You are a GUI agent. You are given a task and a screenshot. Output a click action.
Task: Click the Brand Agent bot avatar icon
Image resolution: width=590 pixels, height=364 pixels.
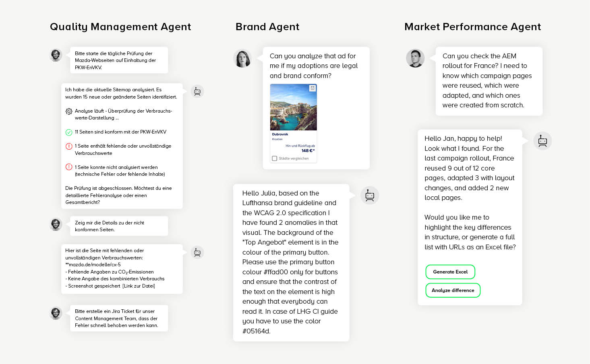(369, 195)
